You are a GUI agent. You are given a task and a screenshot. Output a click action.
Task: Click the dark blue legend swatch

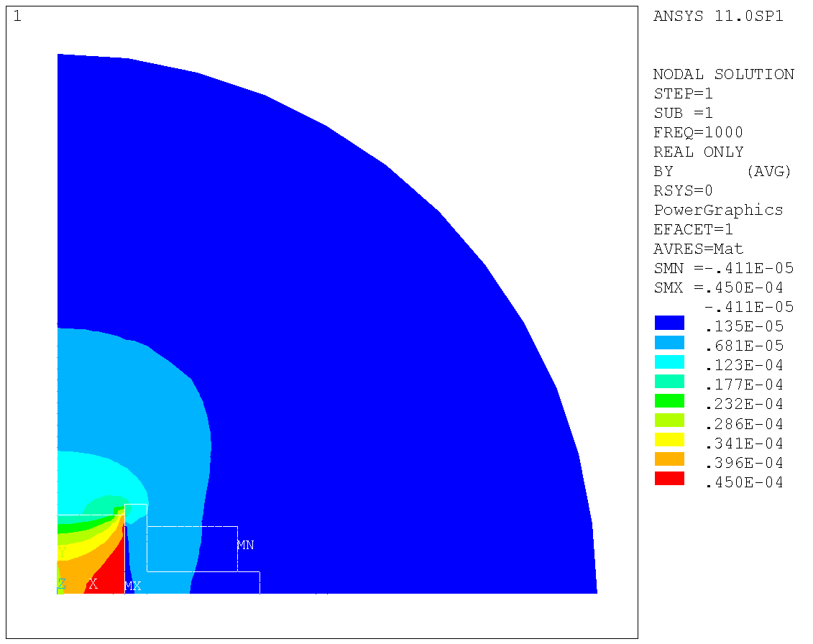[x=669, y=323]
